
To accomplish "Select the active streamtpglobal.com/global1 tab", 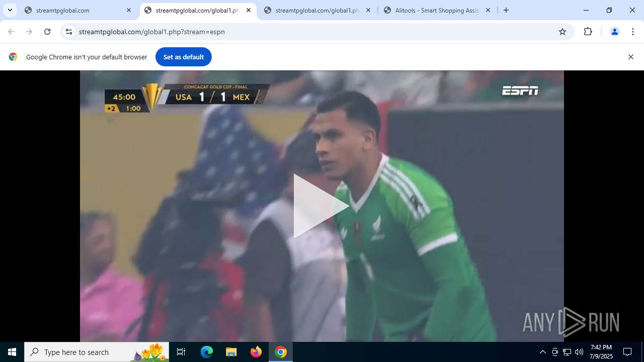I will (198, 10).
